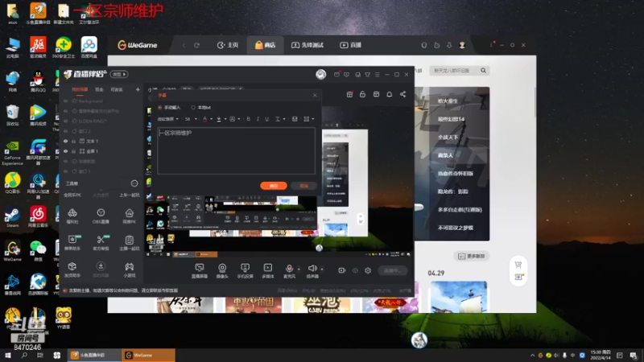Switch to the 双击 scene tab
Viewport: 644px width, 362px height.
[99, 89]
